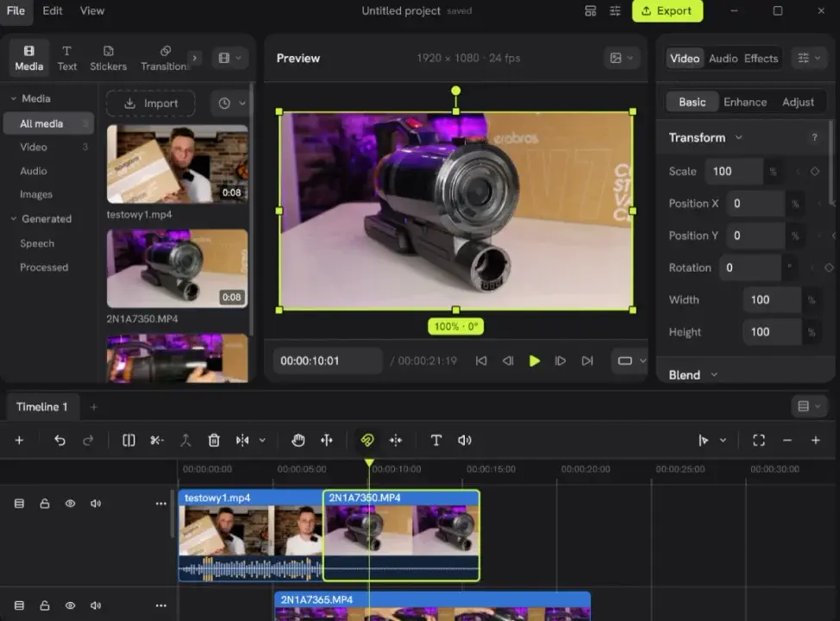This screenshot has height=621, width=840.
Task: Click the Export button
Action: [667, 10]
